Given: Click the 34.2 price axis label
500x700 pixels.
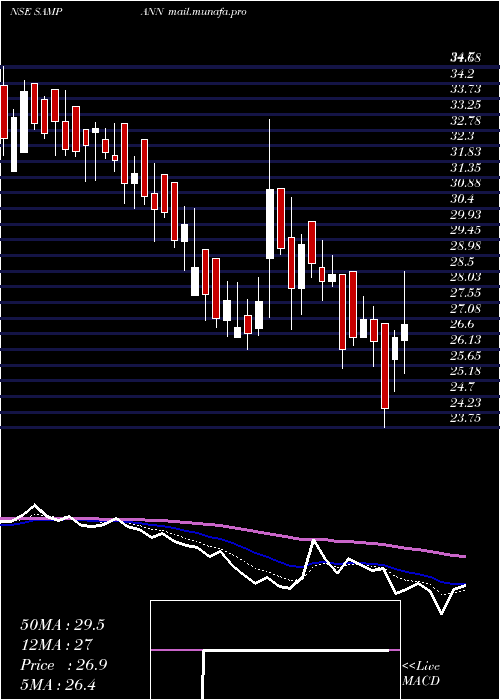Looking at the screenshot, I should (x=462, y=73).
